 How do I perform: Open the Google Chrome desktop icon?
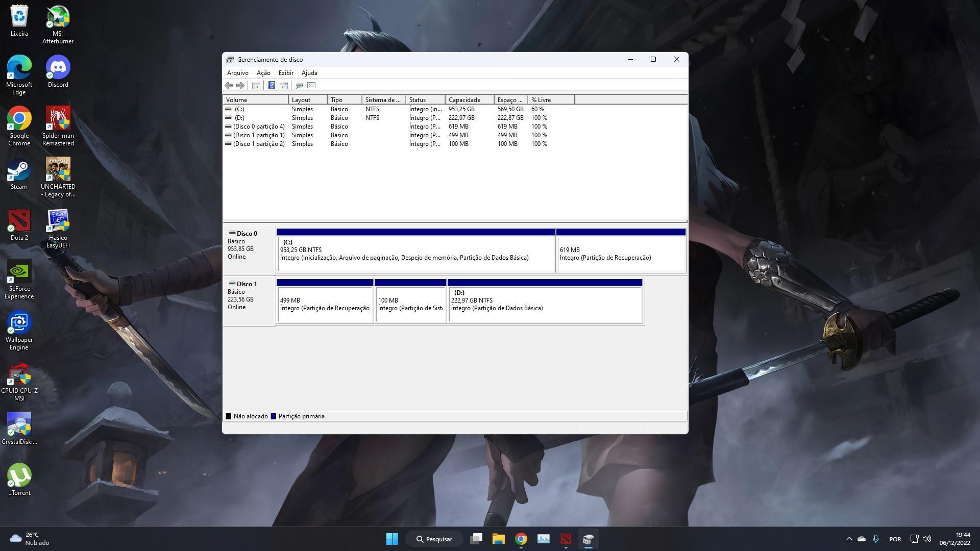19,127
